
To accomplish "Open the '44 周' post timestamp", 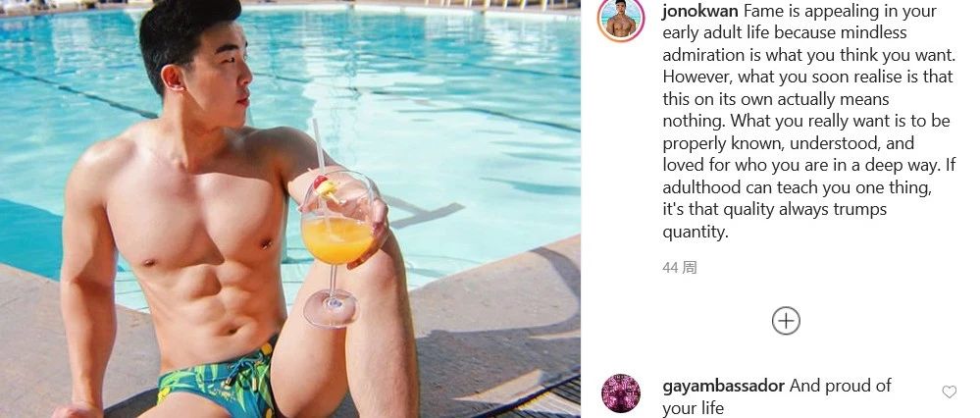I will pyautogui.click(x=680, y=268).
